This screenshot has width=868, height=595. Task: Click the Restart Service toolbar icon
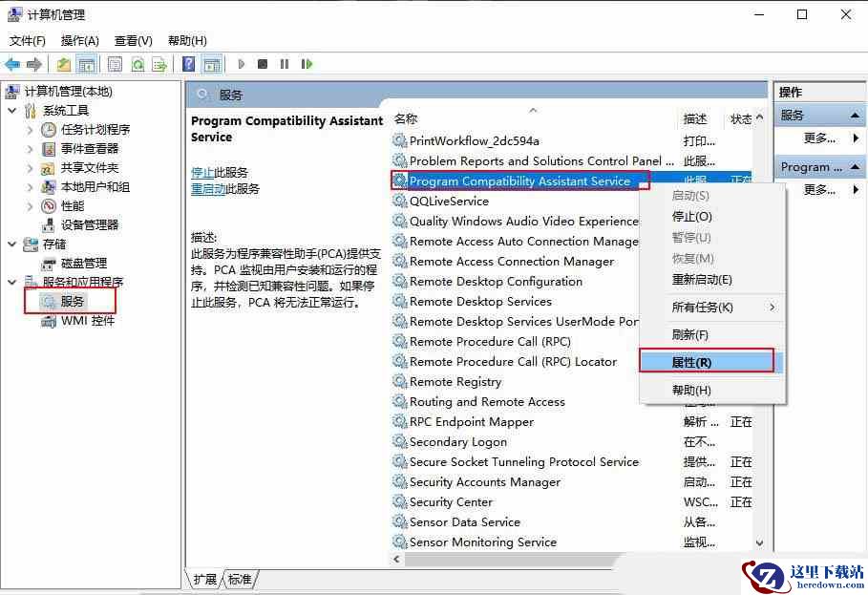[x=307, y=64]
